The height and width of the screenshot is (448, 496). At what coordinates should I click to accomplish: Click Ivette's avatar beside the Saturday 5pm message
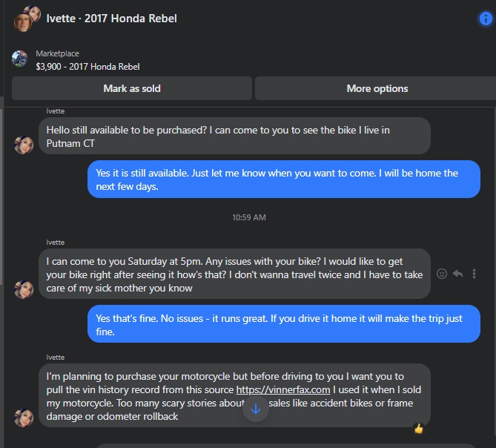click(24, 289)
